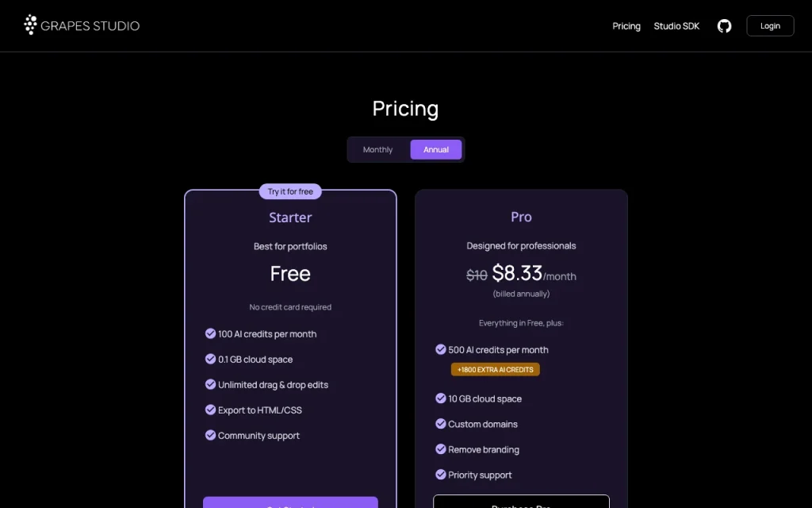The image size is (812, 508).
Task: Switch billing to Monthly
Action: [377, 150]
